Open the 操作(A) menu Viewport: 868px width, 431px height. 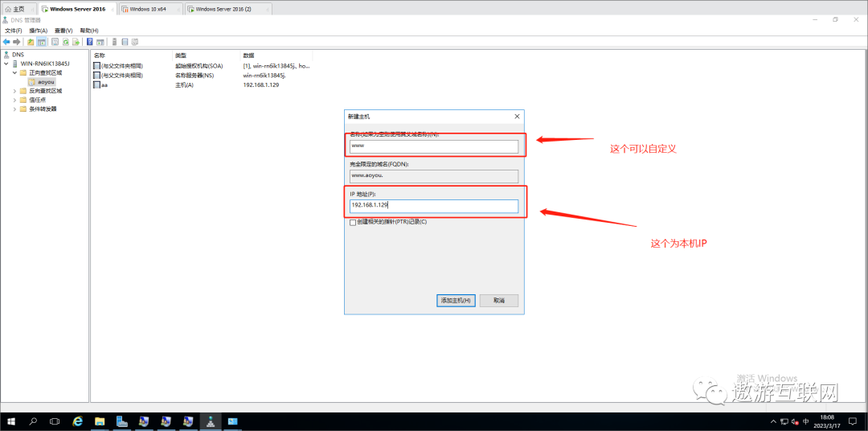pyautogui.click(x=39, y=31)
